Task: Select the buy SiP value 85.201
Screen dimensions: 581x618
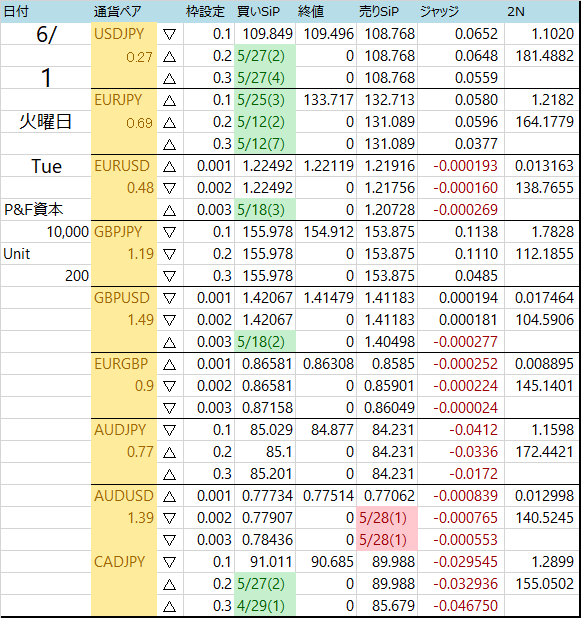Action: (x=265, y=474)
